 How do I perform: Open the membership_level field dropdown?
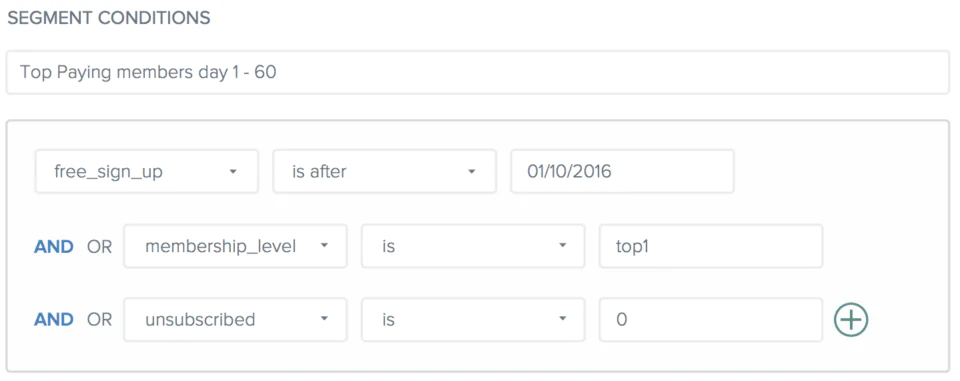pos(235,246)
